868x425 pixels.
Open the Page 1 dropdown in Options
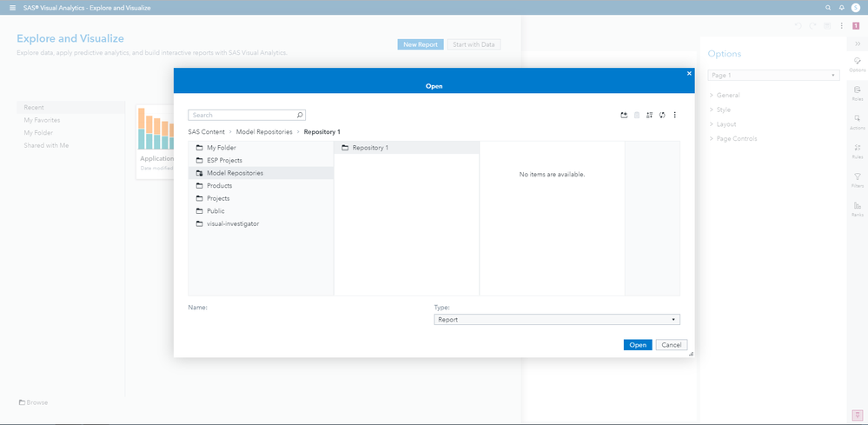773,76
